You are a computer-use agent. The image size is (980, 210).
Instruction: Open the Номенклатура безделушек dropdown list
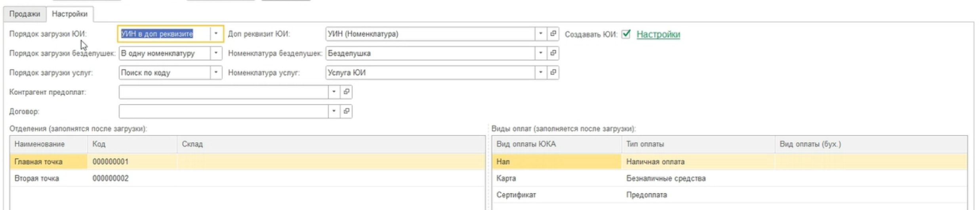pyautogui.click(x=540, y=53)
